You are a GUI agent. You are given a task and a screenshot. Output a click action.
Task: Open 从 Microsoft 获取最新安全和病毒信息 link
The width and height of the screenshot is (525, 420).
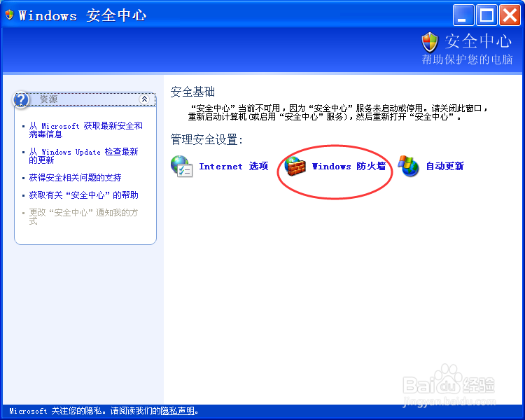[85, 130]
